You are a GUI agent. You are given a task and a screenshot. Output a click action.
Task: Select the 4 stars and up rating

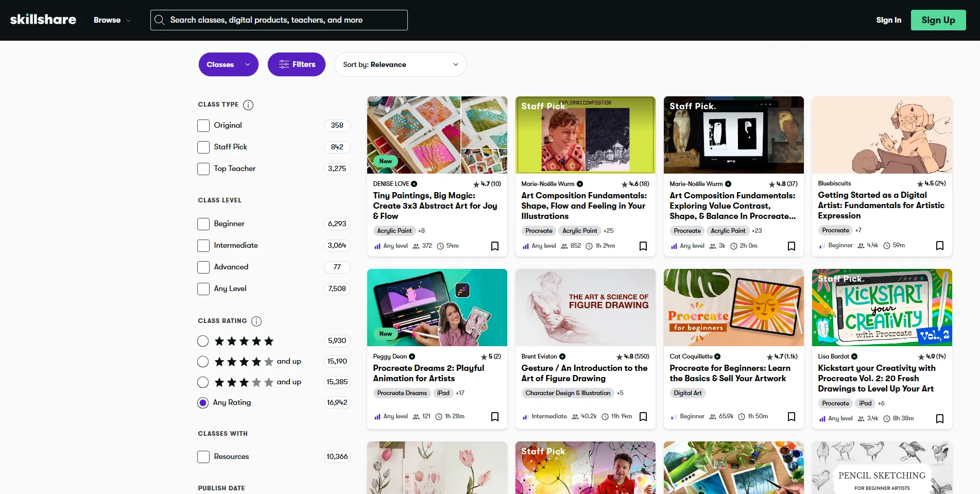(x=203, y=361)
